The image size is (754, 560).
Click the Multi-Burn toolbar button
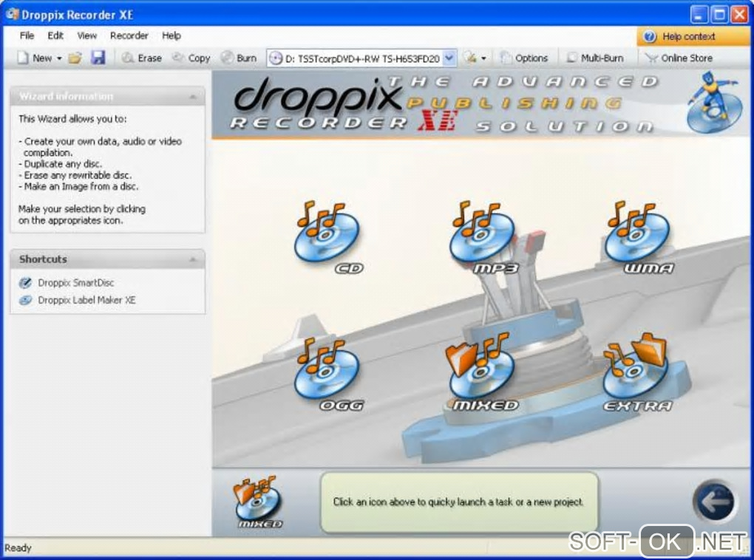pyautogui.click(x=595, y=58)
